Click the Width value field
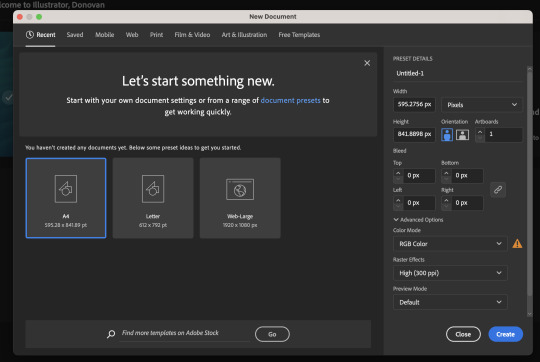 pyautogui.click(x=414, y=104)
